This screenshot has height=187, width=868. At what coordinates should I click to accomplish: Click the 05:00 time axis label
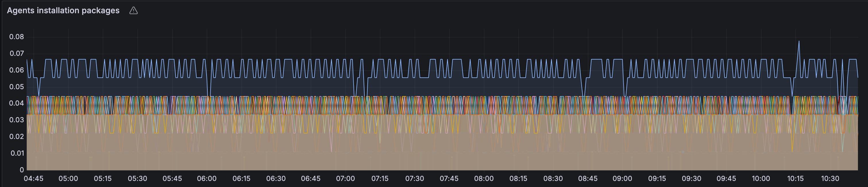pos(68,179)
